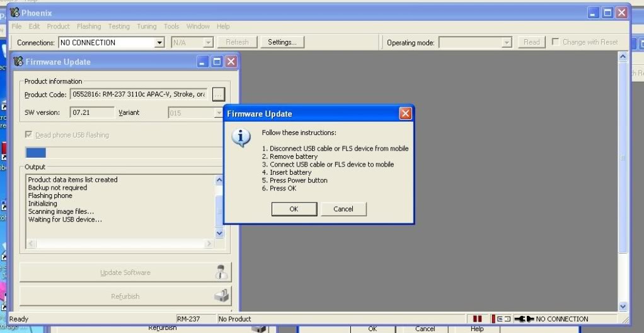Click the Help button in the window behind
Screen dimensions: 644x333
[477, 329]
